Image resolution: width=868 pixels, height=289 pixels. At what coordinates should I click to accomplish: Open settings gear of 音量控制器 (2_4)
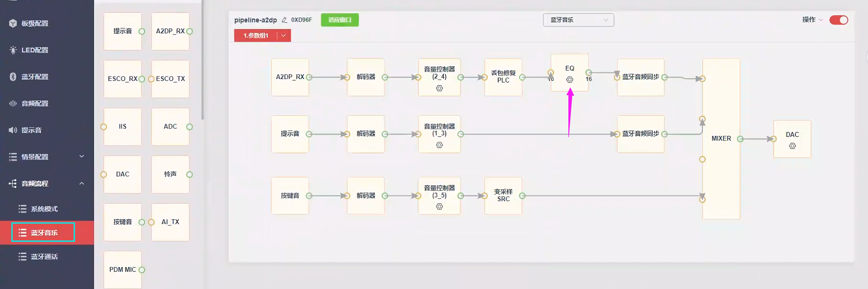[439, 88]
